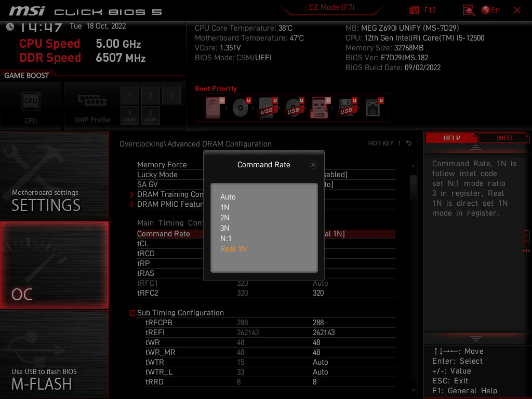The height and width of the screenshot is (399, 532).
Task: Select the tRCD timing row
Action: 266,254
